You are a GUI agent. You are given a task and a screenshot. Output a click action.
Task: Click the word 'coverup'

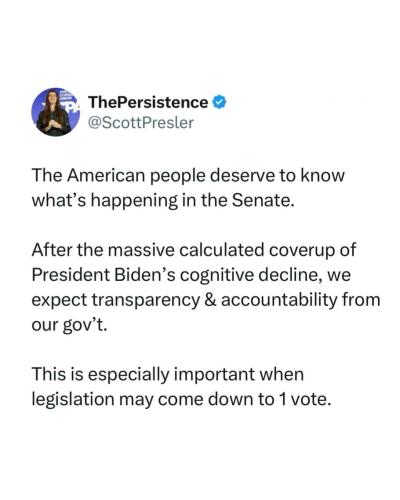pos(302,251)
